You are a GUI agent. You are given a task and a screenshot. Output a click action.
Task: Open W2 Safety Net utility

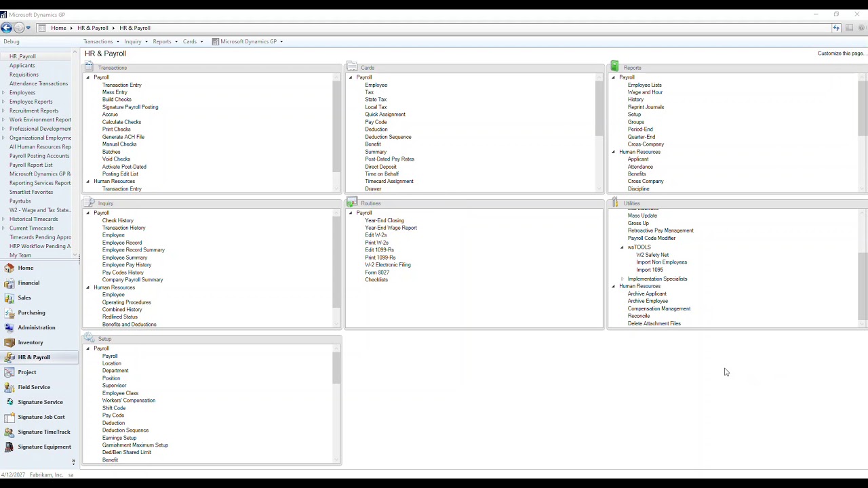click(x=652, y=255)
